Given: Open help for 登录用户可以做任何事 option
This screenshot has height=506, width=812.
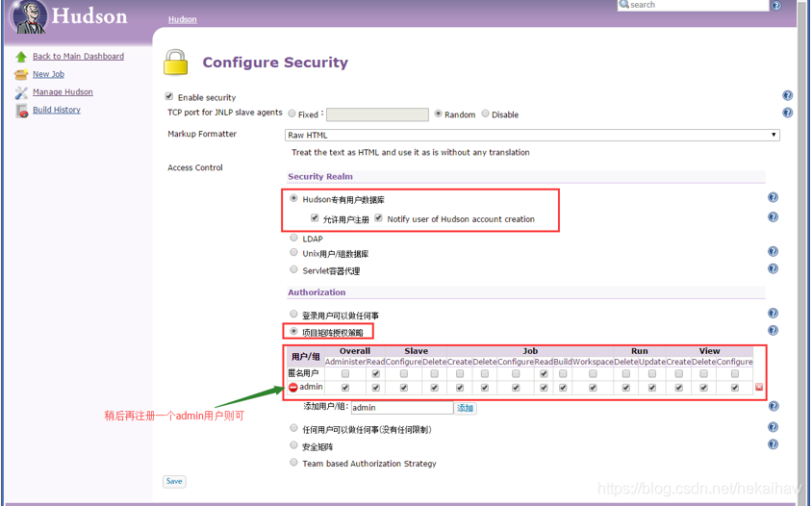Looking at the screenshot, I should click(773, 313).
